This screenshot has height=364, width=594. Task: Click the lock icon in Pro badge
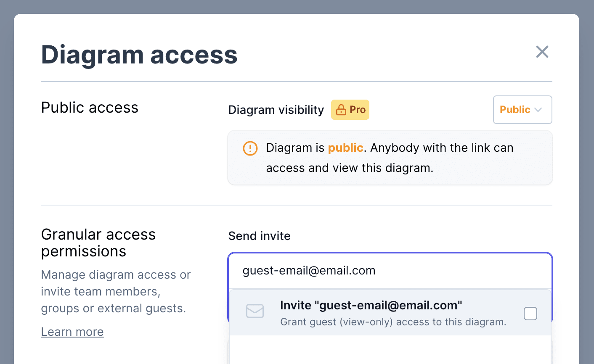(341, 110)
